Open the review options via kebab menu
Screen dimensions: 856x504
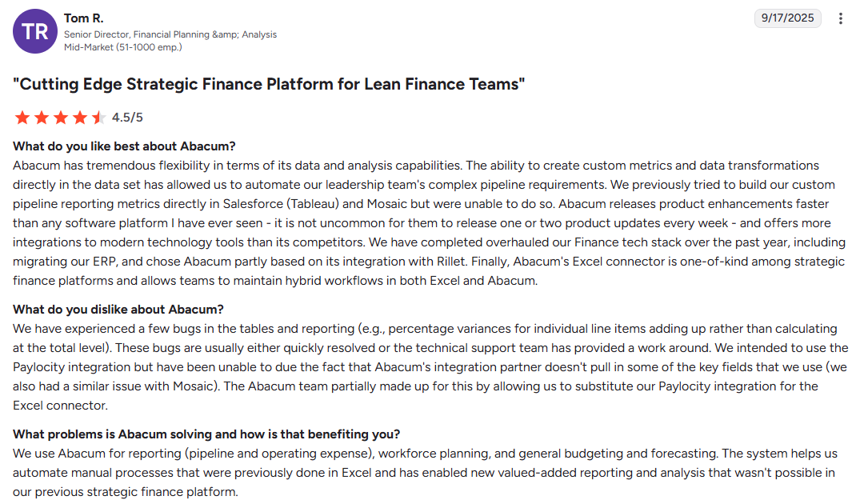(x=840, y=18)
